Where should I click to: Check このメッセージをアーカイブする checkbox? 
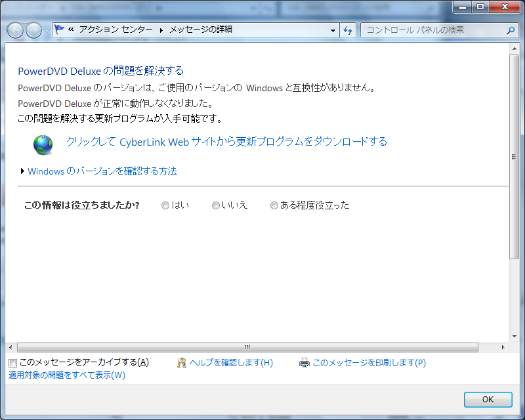tap(12, 363)
